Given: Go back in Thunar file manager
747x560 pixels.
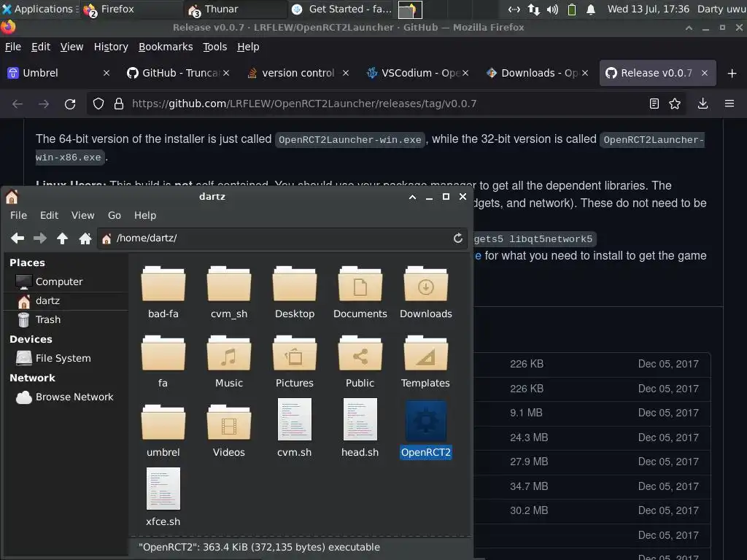Looking at the screenshot, I should pos(18,238).
